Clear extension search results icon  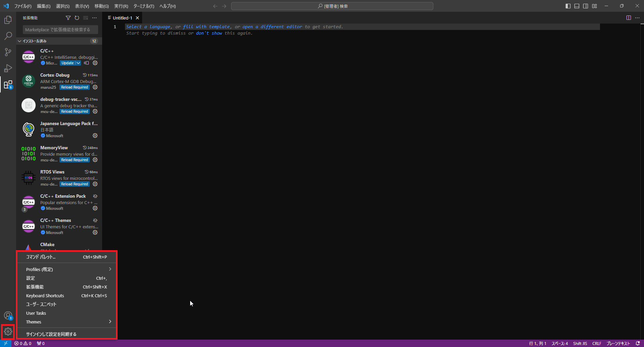pyautogui.click(x=86, y=18)
